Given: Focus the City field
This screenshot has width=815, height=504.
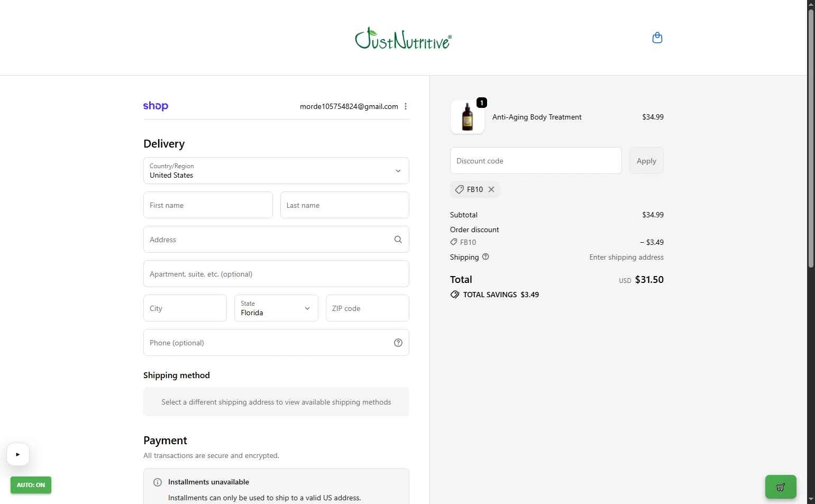Looking at the screenshot, I should pyautogui.click(x=185, y=308).
